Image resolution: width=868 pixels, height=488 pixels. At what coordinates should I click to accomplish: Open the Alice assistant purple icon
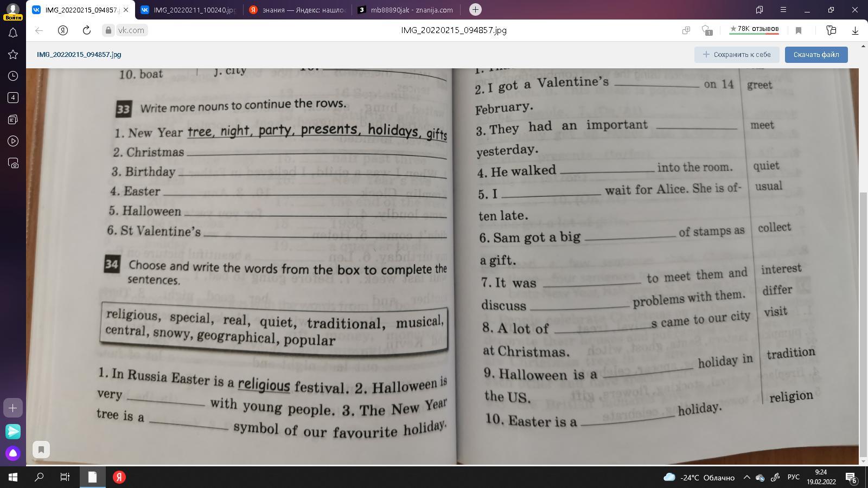click(x=13, y=453)
